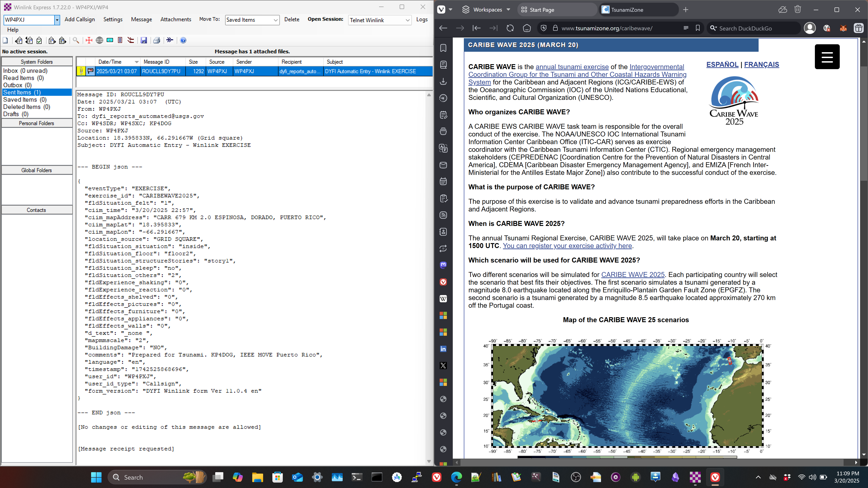The width and height of the screenshot is (868, 488).
Task: Open the Help menu in Winlink
Action: tap(13, 30)
